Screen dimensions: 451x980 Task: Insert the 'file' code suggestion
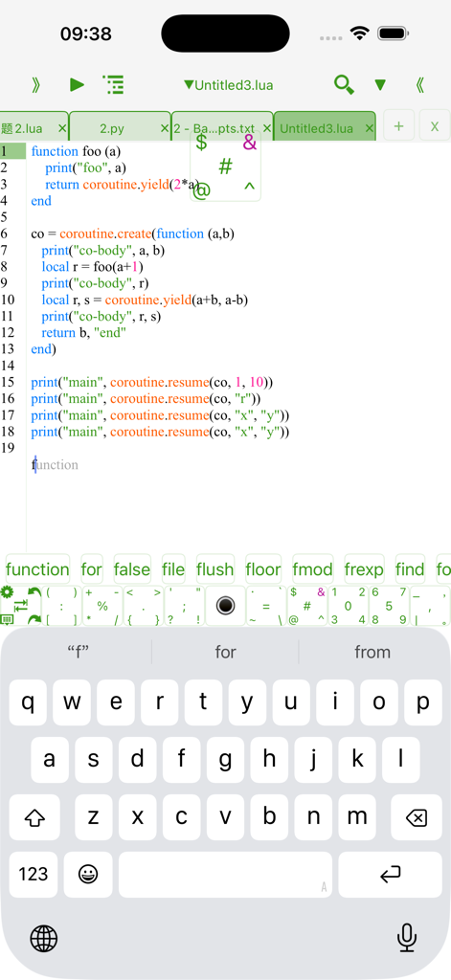pos(173,569)
